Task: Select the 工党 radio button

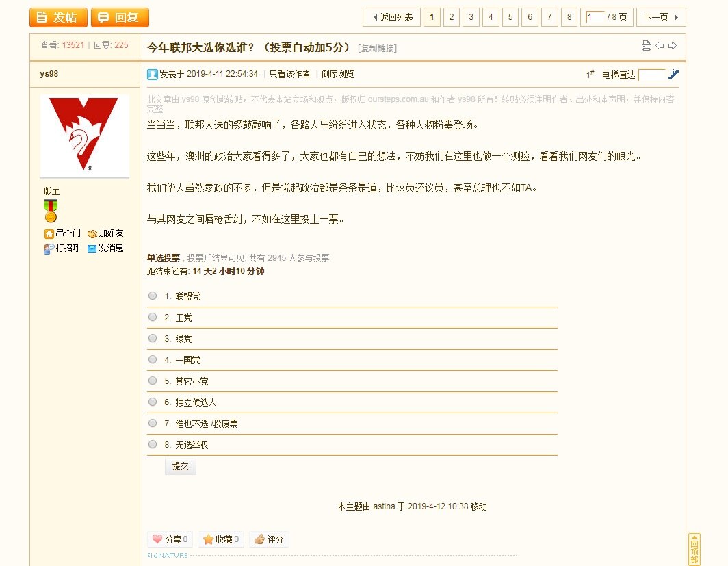Action: click(x=153, y=317)
